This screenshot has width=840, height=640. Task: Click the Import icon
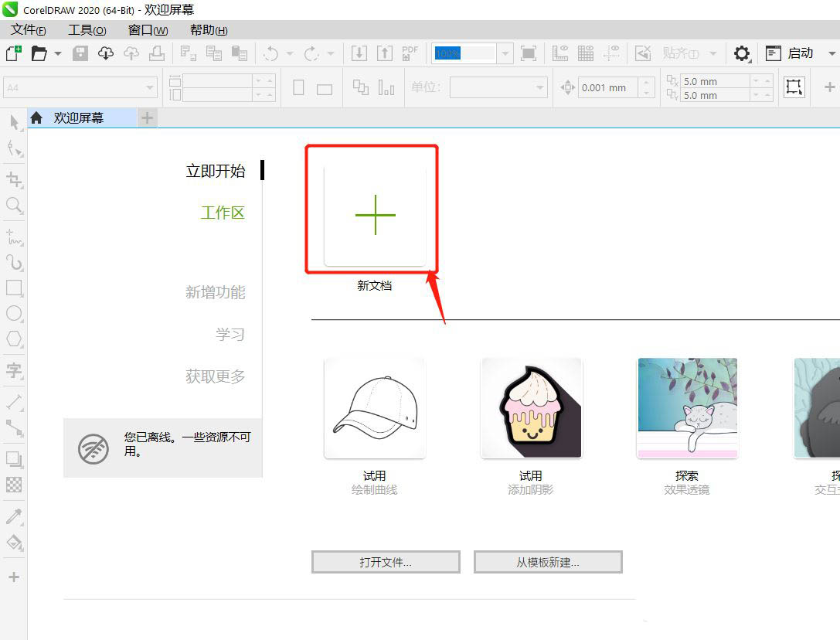point(359,53)
